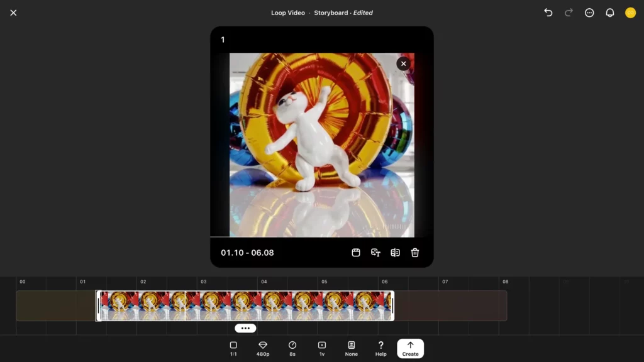Open the more options circle menu
Viewport: 644px width, 362px height.
589,13
